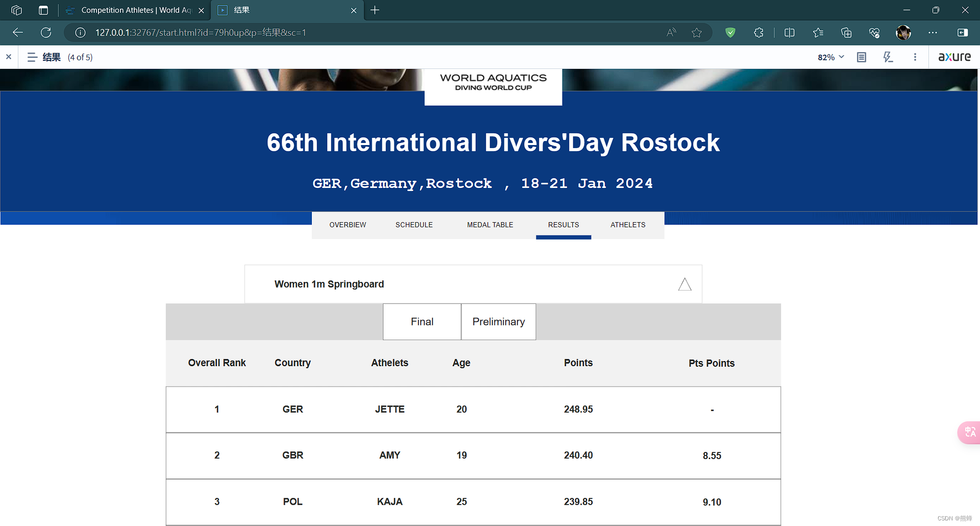Open the user profile avatar

coord(903,33)
